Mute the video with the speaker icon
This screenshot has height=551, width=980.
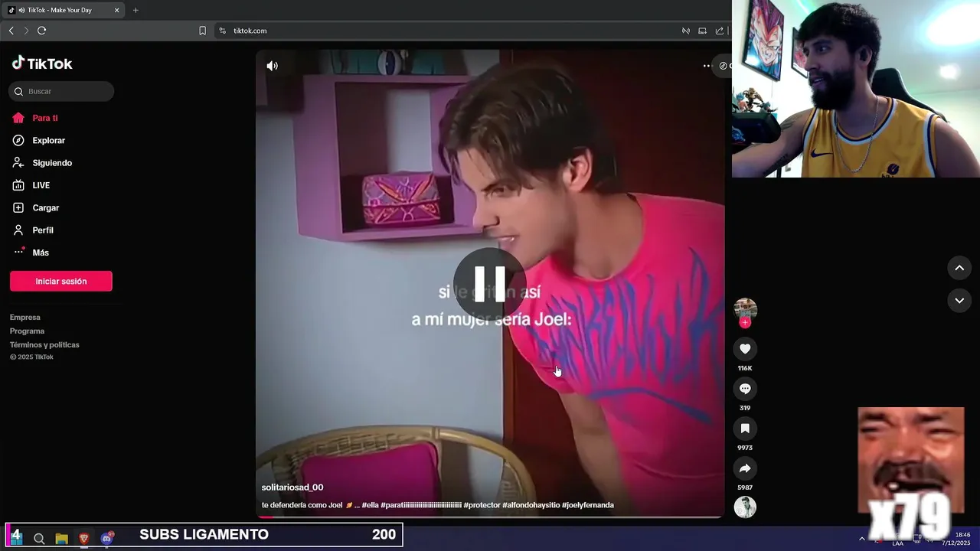(272, 66)
